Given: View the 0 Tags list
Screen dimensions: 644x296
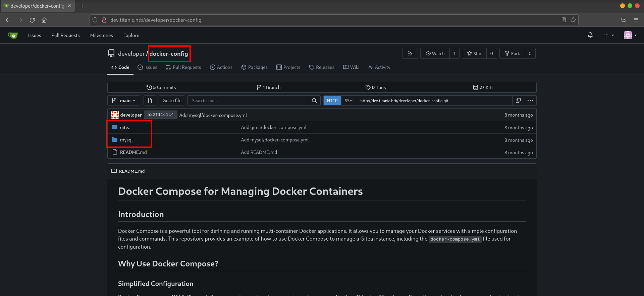Looking at the screenshot, I should [x=376, y=87].
